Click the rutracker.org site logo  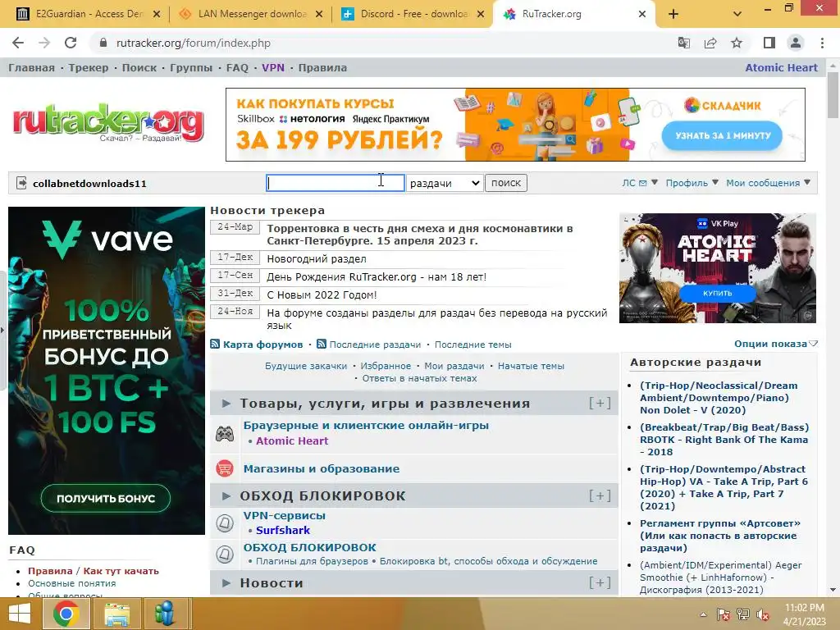click(108, 123)
